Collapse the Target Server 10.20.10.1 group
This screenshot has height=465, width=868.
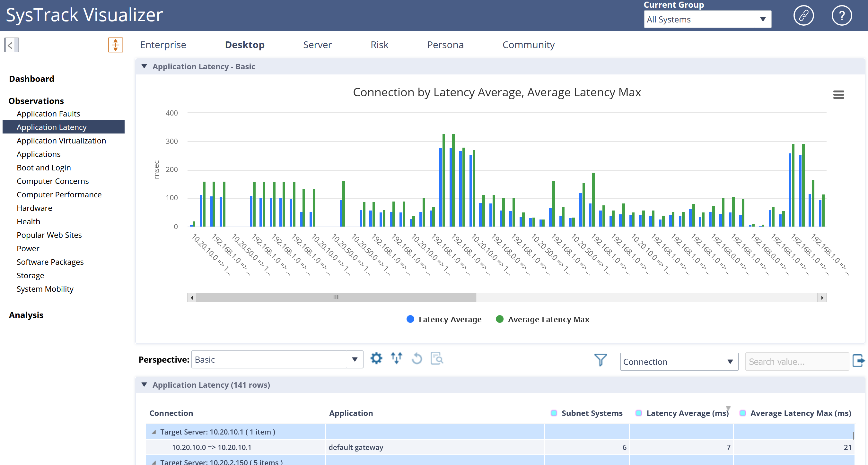[x=154, y=432]
